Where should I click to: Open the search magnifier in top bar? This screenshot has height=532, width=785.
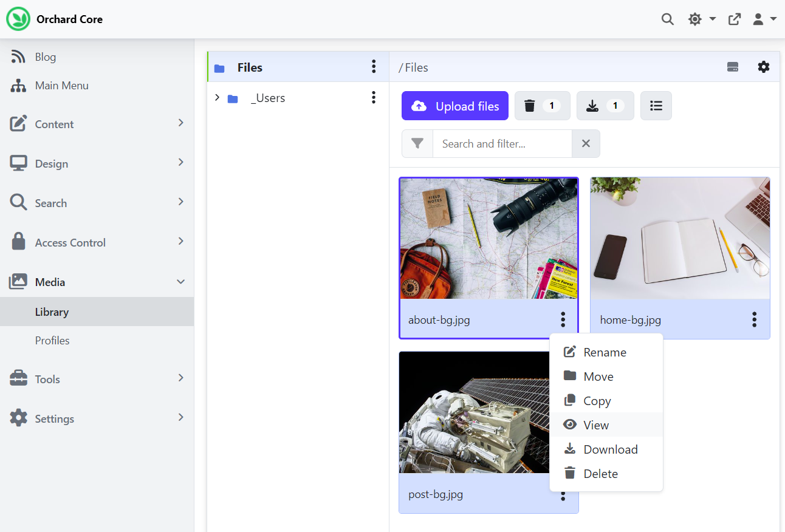pos(667,19)
